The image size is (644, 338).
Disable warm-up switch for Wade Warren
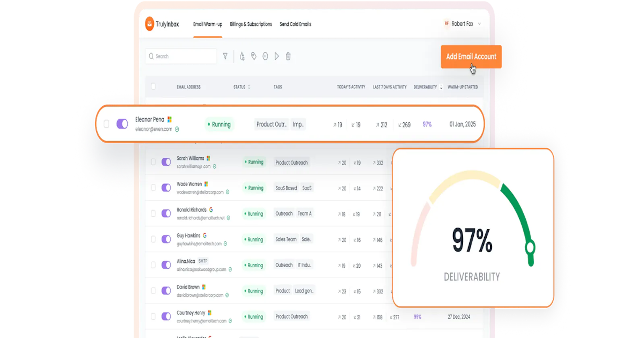click(166, 188)
